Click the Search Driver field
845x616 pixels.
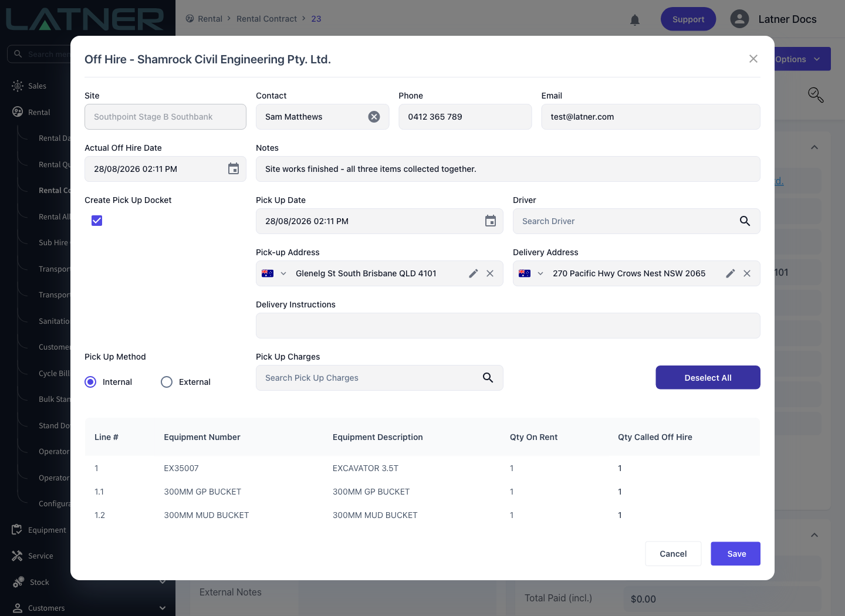point(637,221)
